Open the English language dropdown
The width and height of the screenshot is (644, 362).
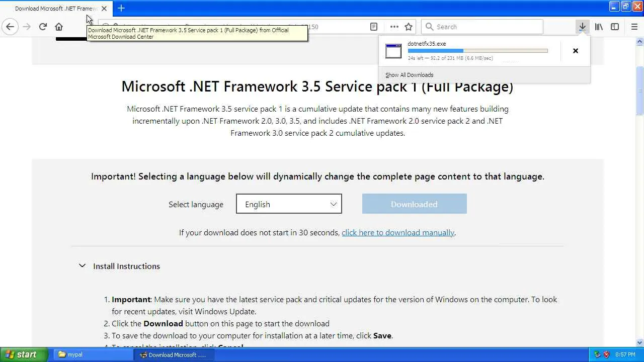(289, 204)
